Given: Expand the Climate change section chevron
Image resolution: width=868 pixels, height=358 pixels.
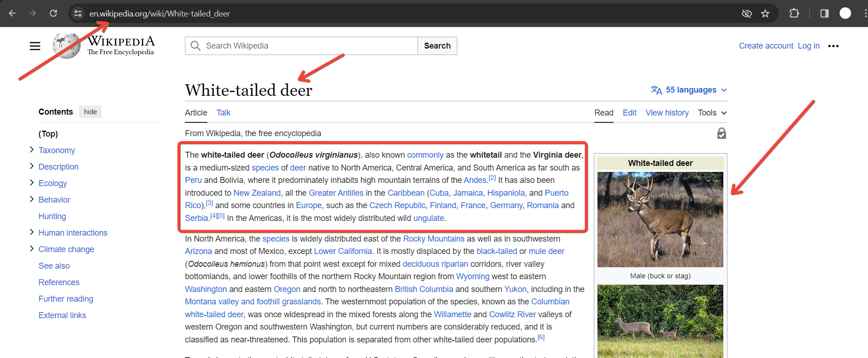Looking at the screenshot, I should coord(32,249).
